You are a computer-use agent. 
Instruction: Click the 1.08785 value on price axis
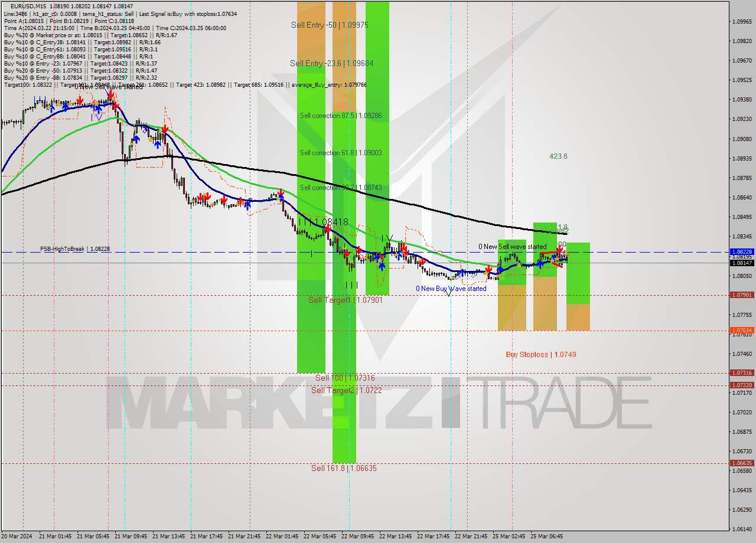pyautogui.click(x=742, y=178)
